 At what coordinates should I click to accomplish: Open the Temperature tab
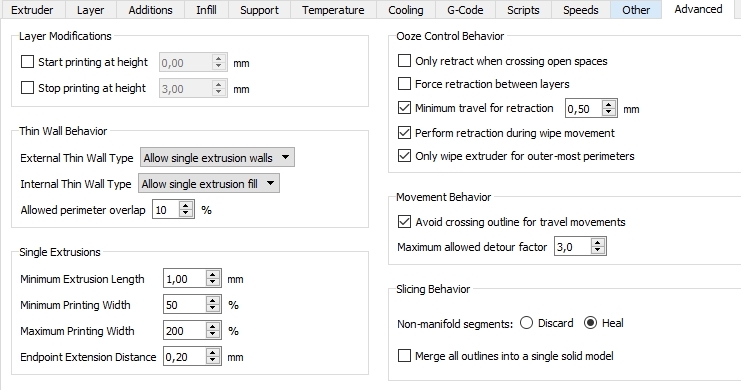click(x=333, y=10)
